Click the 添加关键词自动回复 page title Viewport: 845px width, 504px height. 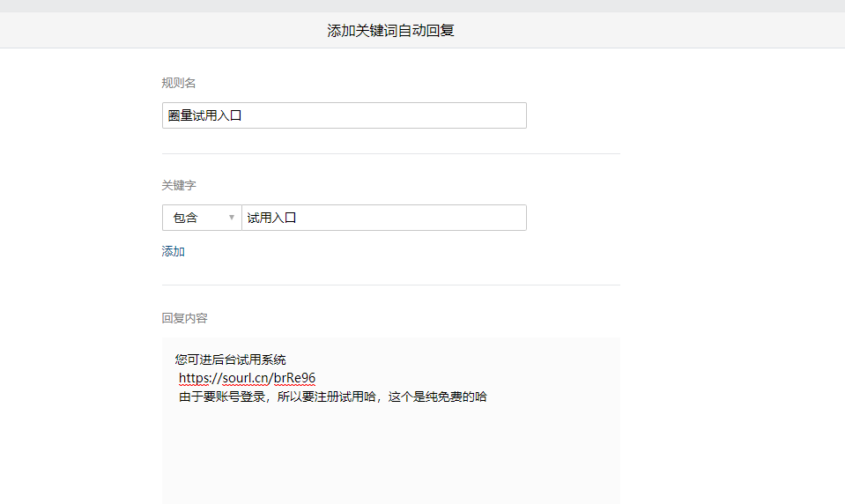point(390,31)
